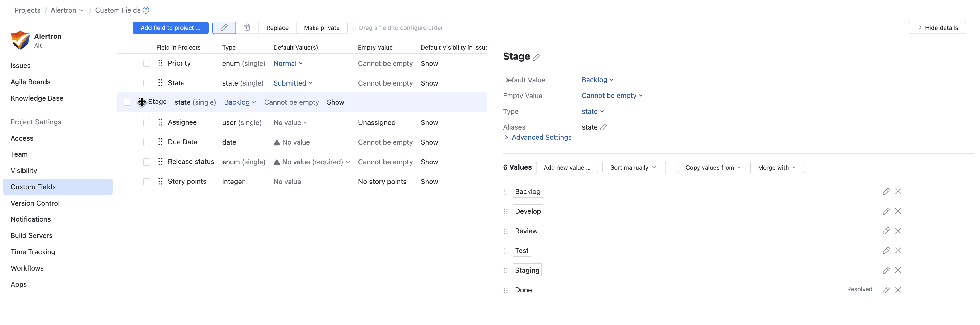This screenshot has height=325, width=980.
Task: Delete the Done value
Action: tap(898, 290)
